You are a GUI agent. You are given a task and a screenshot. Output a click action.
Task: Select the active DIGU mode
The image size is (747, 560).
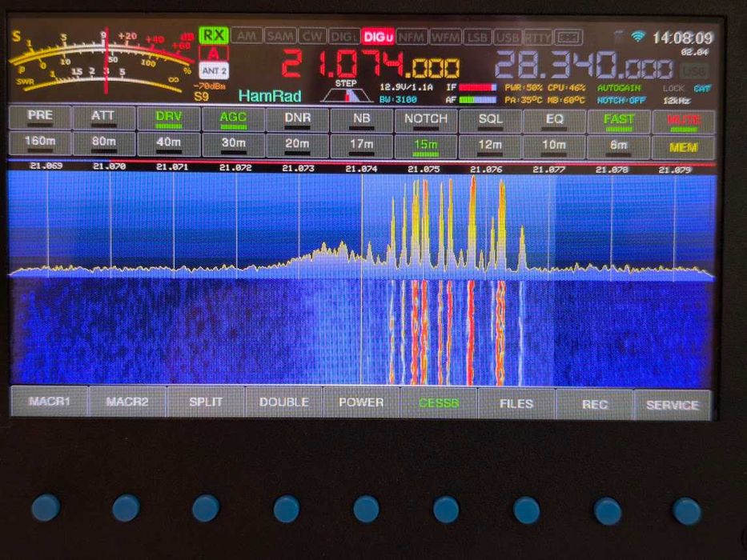pos(378,37)
